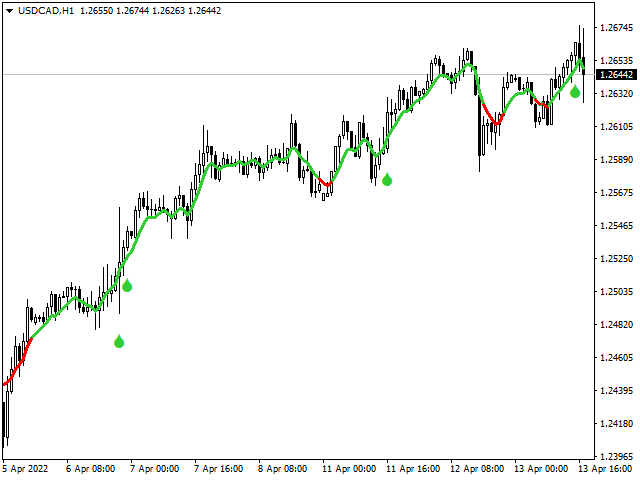The height and width of the screenshot is (480, 640).
Task: Click the time axis label 5 Apr 2022
Action: (x=25, y=469)
